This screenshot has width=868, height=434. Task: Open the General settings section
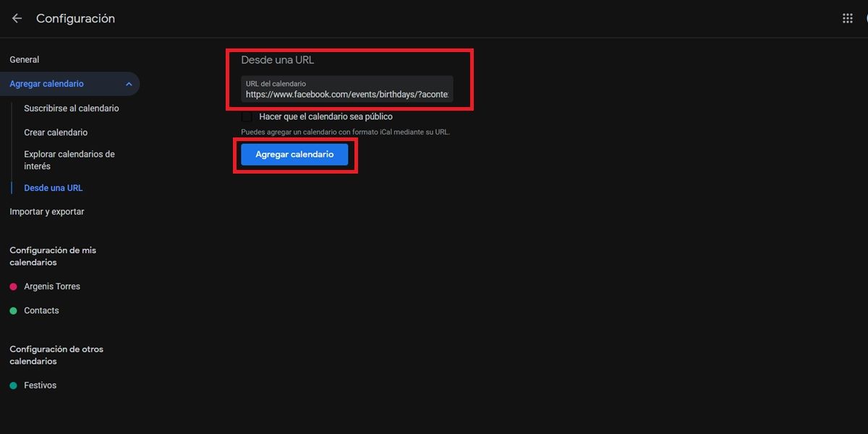point(25,60)
